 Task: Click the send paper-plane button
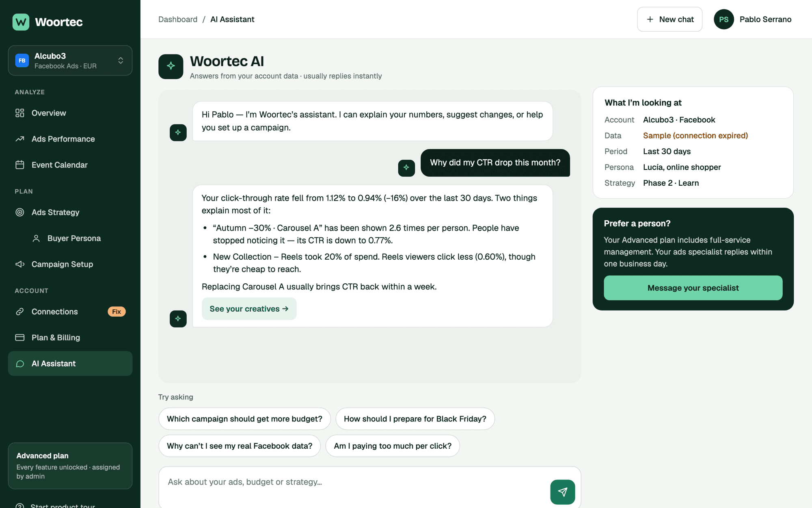[x=563, y=492]
